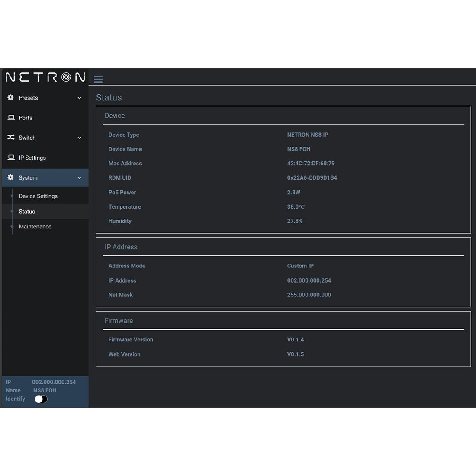Screen dimensions: 476x476
Task: Open Device Settings page
Action: coord(38,196)
